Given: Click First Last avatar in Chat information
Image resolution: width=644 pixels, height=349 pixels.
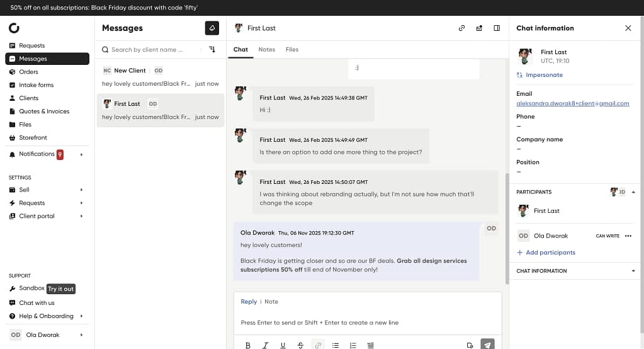Looking at the screenshot, I should pos(524,56).
